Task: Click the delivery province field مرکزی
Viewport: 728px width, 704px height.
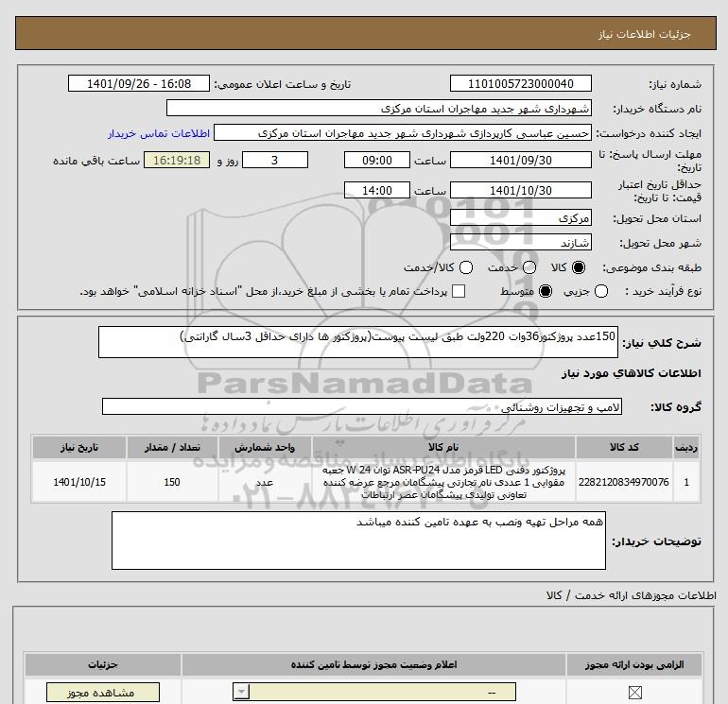Action: click(520, 217)
